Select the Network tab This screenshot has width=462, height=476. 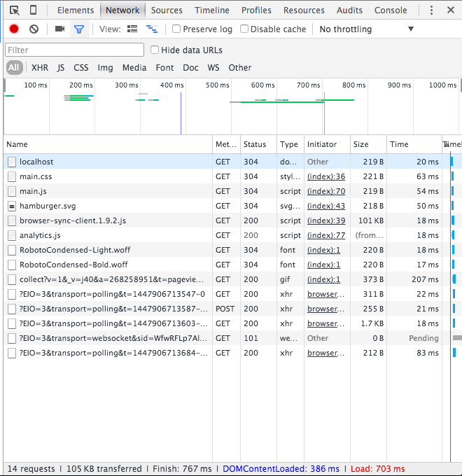pos(122,10)
